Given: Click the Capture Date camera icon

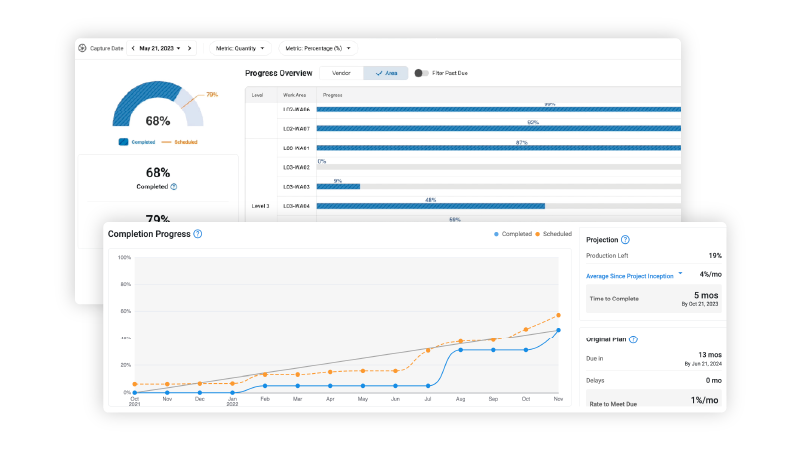Looking at the screenshot, I should [x=82, y=48].
